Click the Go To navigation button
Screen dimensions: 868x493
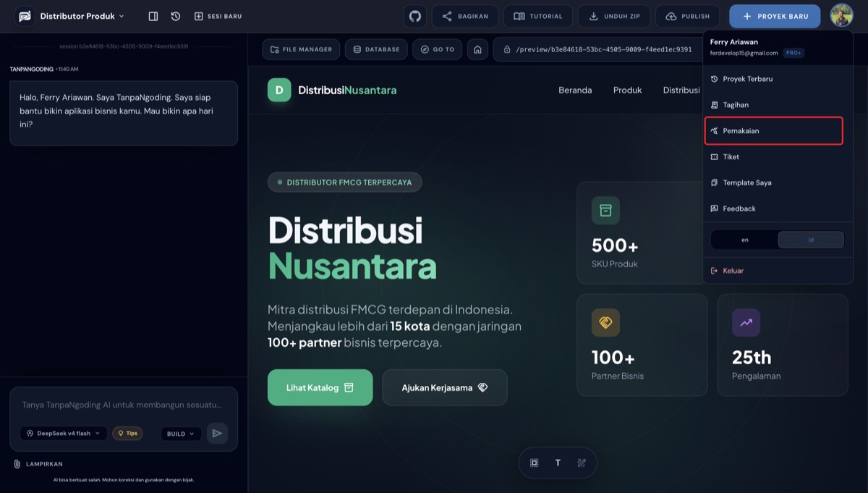coord(437,49)
